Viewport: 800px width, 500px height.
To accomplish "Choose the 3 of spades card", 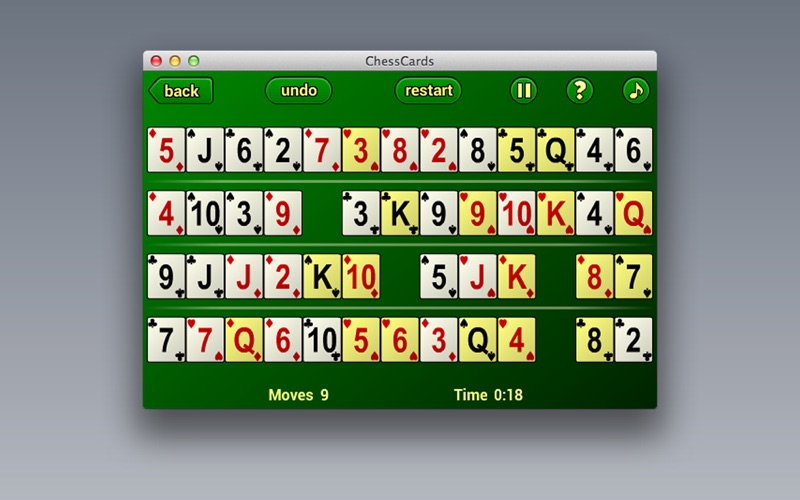I will 244,213.
